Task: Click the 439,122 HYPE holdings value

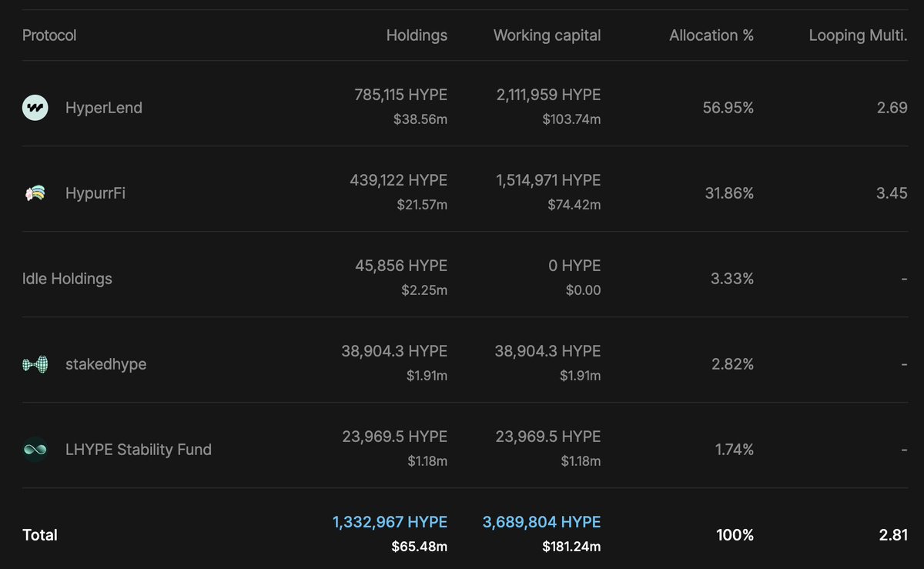Action: click(398, 180)
